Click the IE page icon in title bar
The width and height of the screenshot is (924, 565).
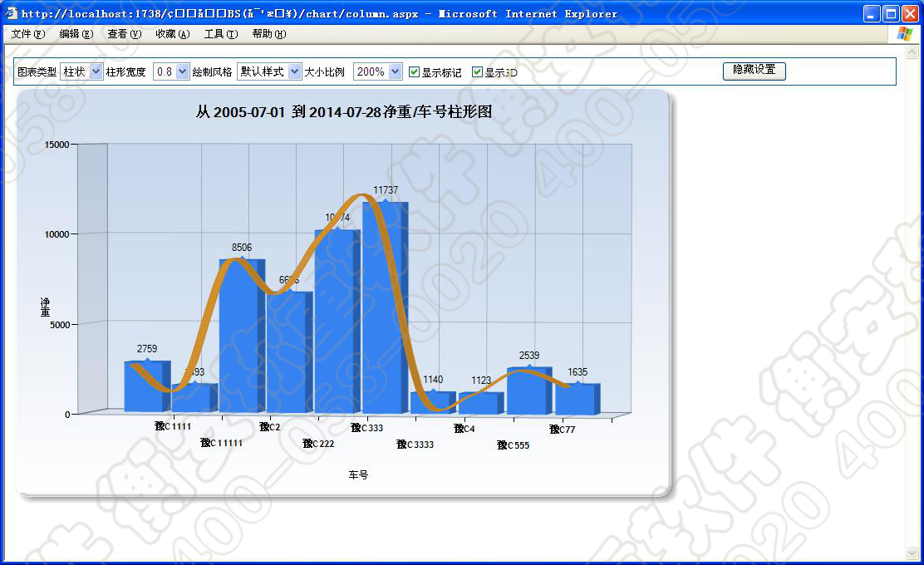(11, 14)
